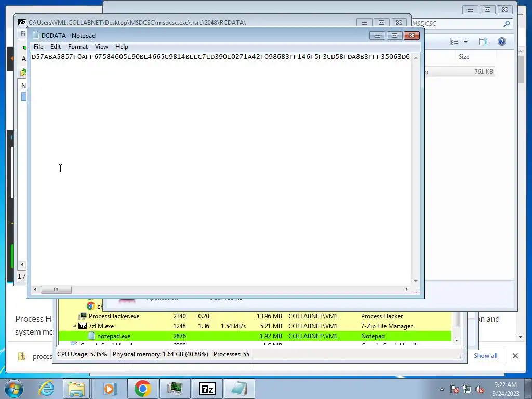532x399 pixels.
Task: Switch to 7-Zip taskbar button
Action: [207, 389]
